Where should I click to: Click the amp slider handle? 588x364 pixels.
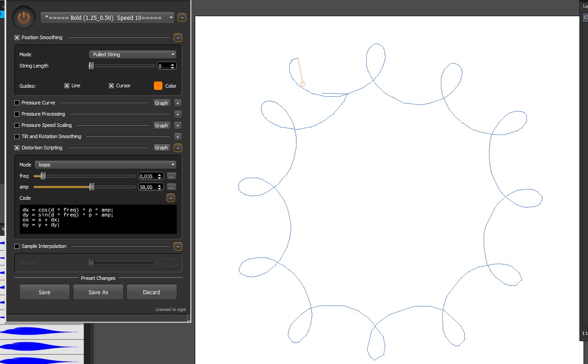92,187
